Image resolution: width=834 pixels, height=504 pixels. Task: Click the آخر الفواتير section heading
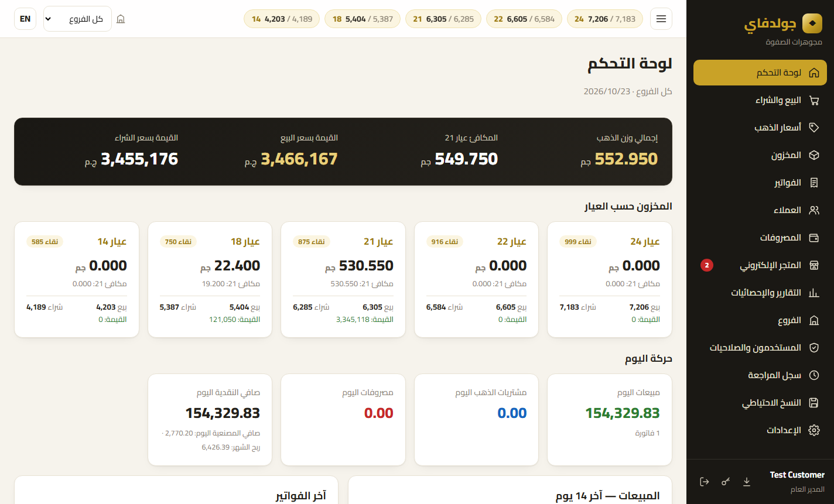tap(301, 496)
